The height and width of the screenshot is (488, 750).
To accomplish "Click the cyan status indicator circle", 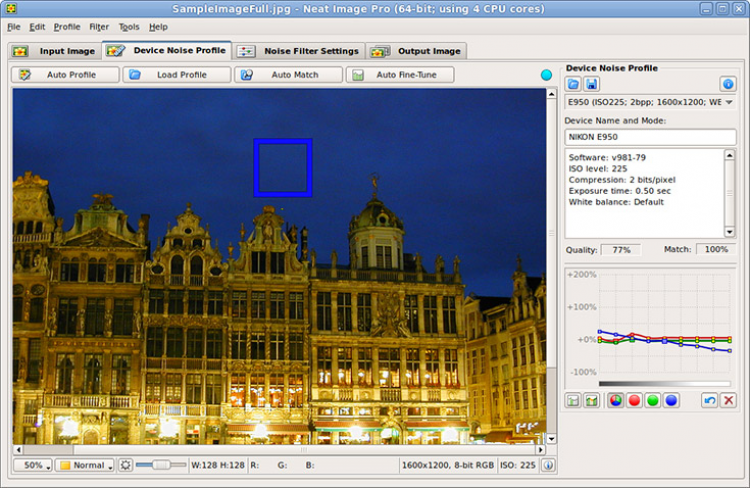I will (546, 75).
